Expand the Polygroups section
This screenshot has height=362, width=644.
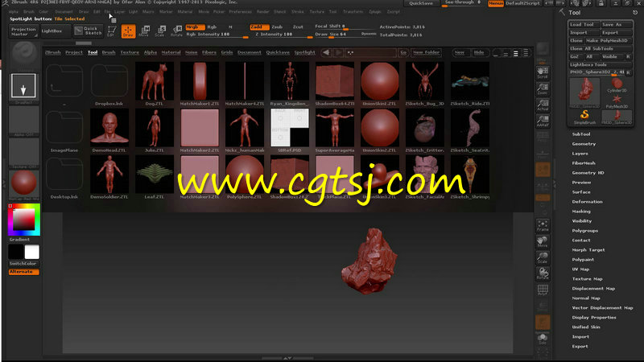point(585,231)
